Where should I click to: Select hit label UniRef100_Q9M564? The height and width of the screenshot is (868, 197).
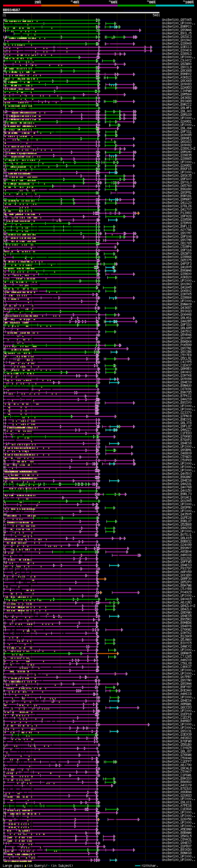tap(177, 94)
